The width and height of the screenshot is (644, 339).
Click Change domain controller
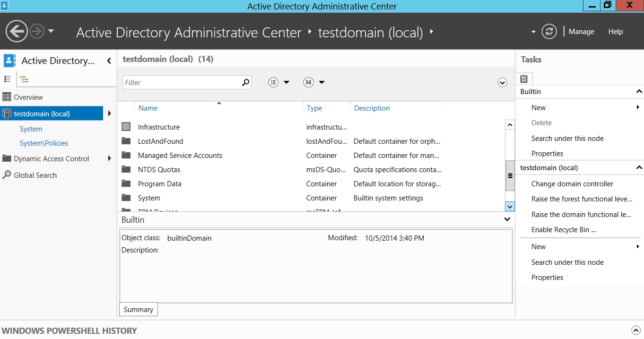click(x=572, y=184)
